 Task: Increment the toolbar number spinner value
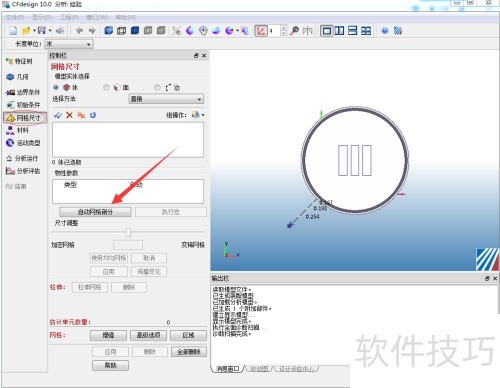[x=283, y=28]
